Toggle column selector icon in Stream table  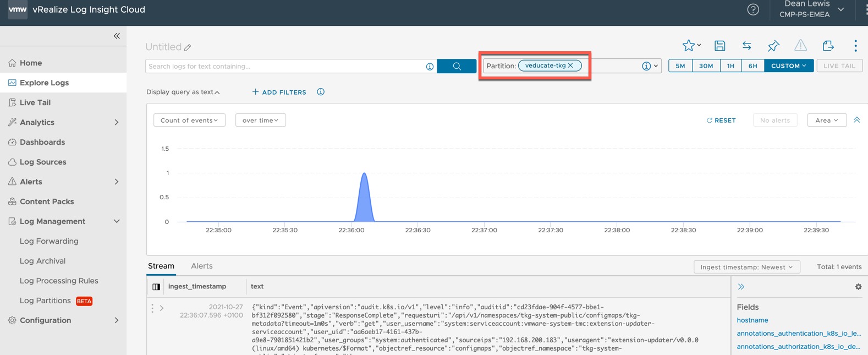[156, 287]
